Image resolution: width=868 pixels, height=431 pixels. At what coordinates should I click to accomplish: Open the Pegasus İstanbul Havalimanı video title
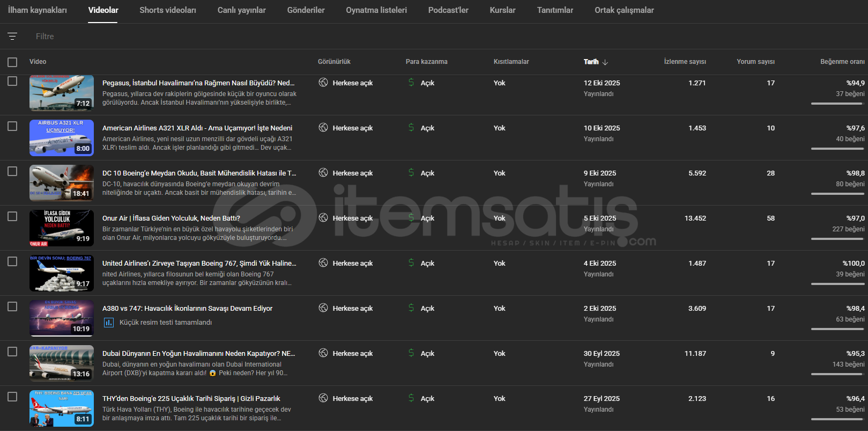[x=198, y=83]
